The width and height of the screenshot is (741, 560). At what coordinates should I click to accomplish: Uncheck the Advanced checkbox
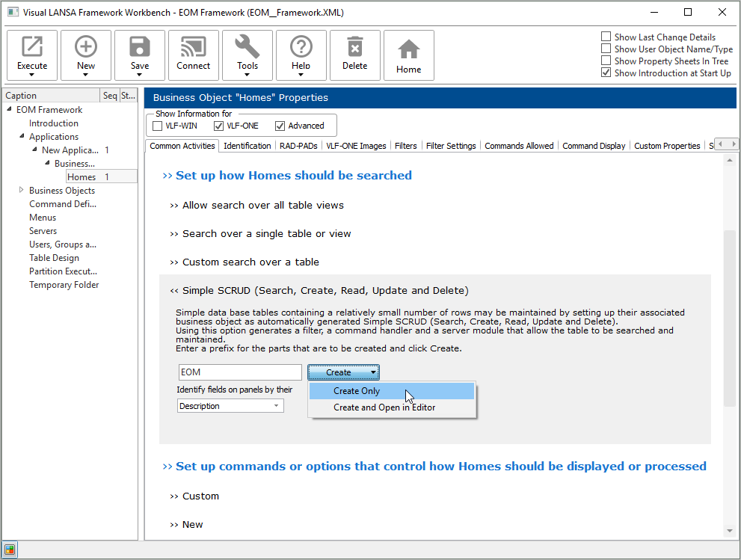tap(280, 126)
